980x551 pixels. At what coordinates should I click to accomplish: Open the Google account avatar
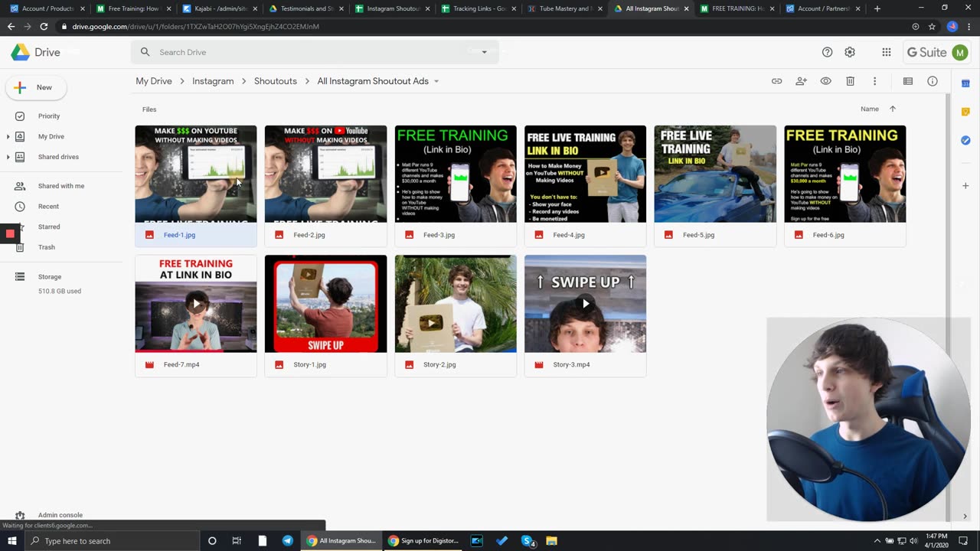coord(959,52)
